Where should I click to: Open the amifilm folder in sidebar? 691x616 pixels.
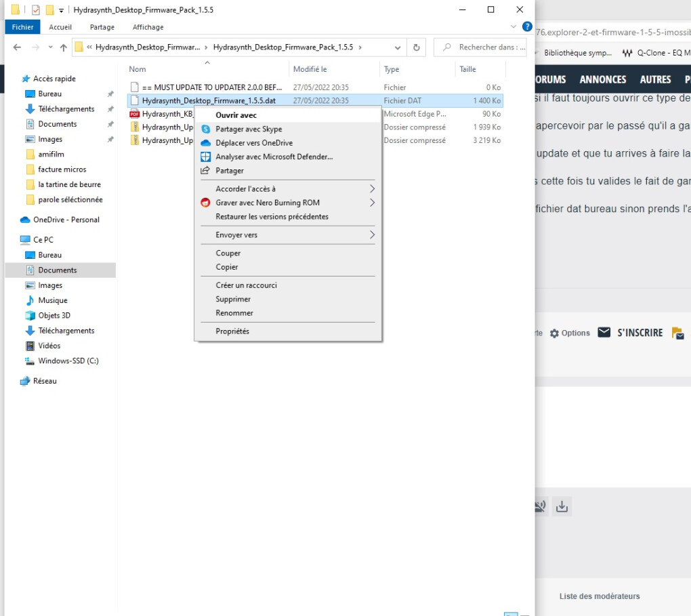[51, 155]
